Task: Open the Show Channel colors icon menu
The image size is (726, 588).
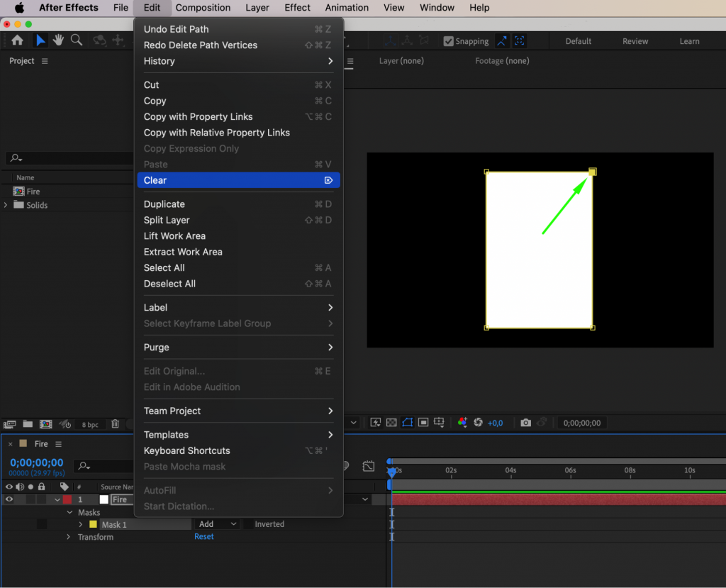Action: 463,423
